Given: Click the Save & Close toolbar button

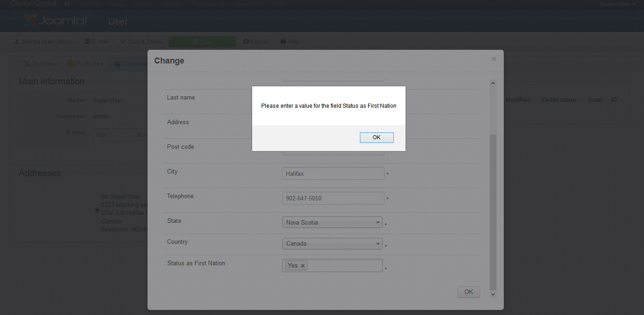Looking at the screenshot, I should pos(141,42).
